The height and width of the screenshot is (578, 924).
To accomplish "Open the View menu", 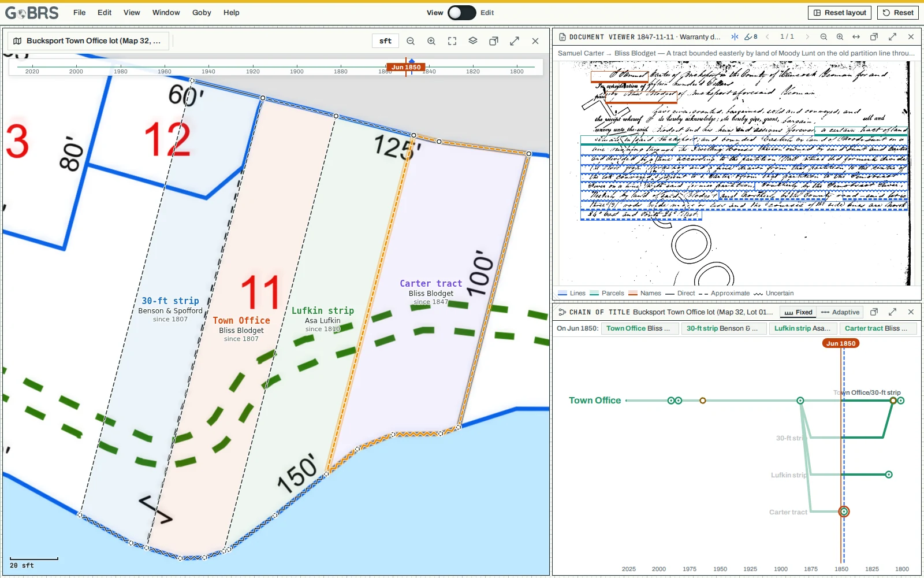I will coord(132,13).
